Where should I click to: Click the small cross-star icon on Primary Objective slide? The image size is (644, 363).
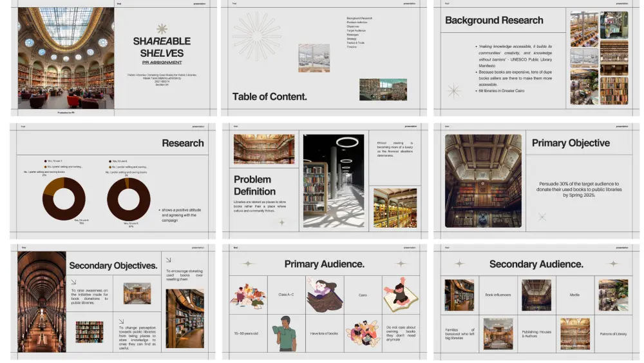coord(542,217)
